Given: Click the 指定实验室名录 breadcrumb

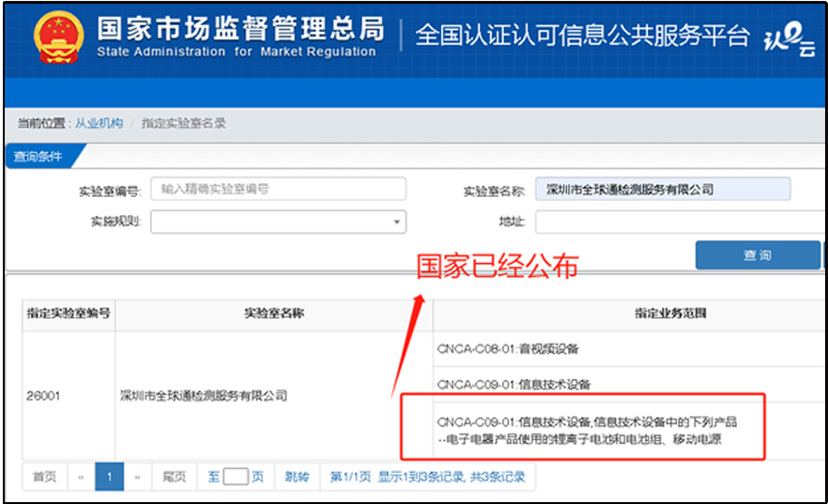Looking at the screenshot, I should tap(184, 123).
